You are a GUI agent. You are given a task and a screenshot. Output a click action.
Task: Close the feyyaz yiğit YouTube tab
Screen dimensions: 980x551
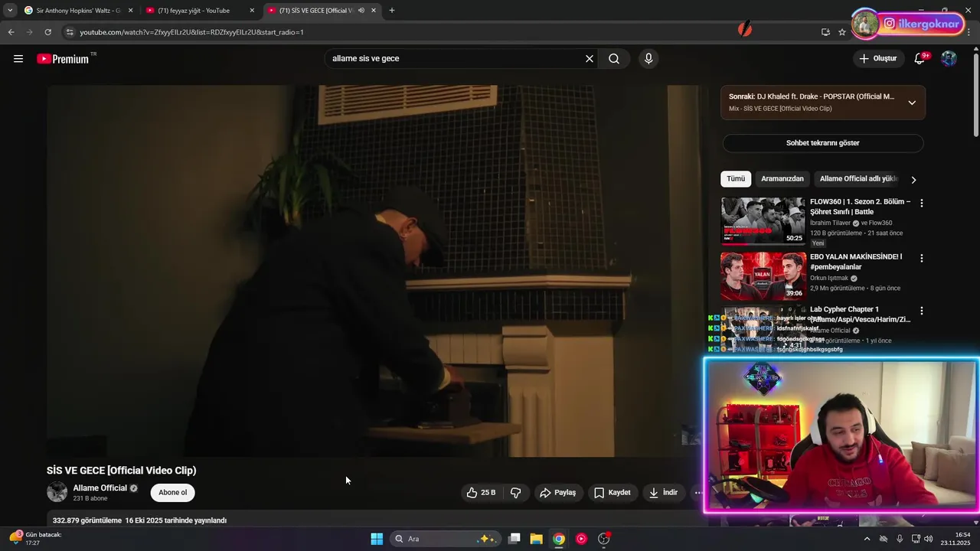252,11
